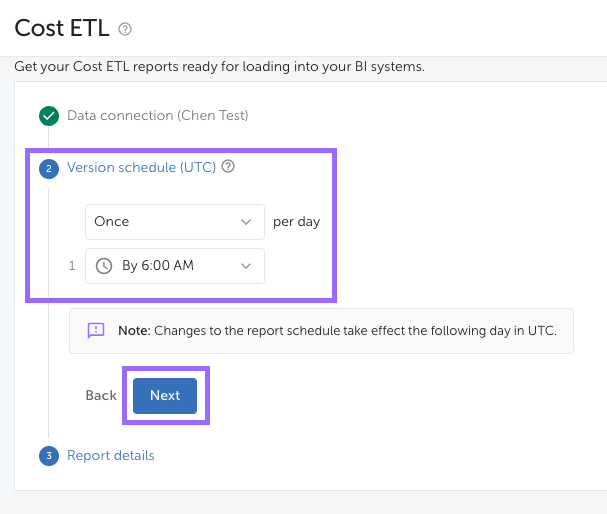Open the Report details step
This screenshot has height=514, width=607.
click(x=111, y=456)
